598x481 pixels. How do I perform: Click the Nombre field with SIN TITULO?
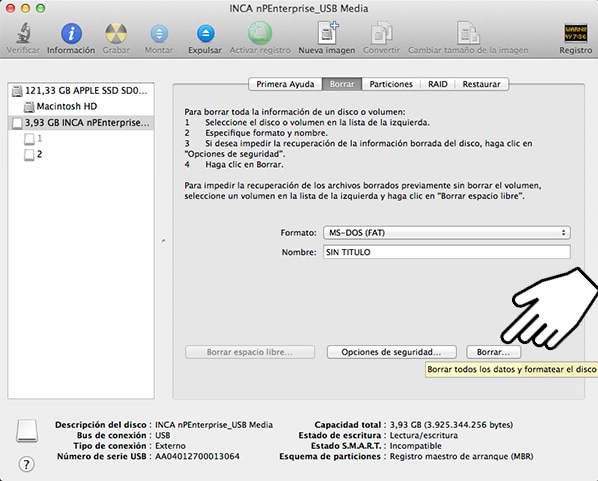[x=447, y=252]
